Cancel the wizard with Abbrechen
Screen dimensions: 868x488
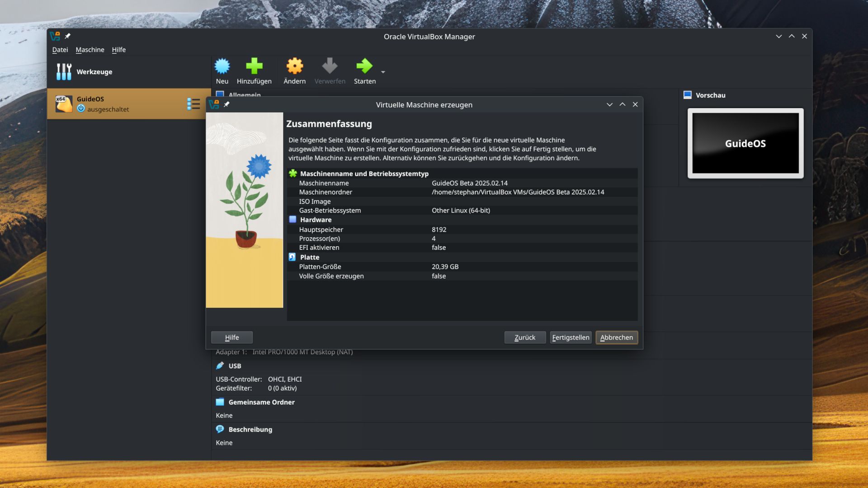(x=617, y=337)
